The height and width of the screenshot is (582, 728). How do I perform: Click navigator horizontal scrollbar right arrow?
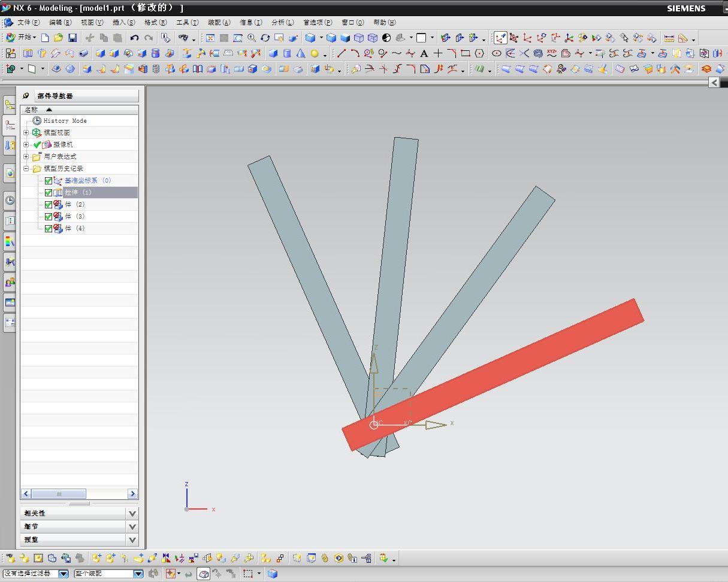[x=132, y=494]
